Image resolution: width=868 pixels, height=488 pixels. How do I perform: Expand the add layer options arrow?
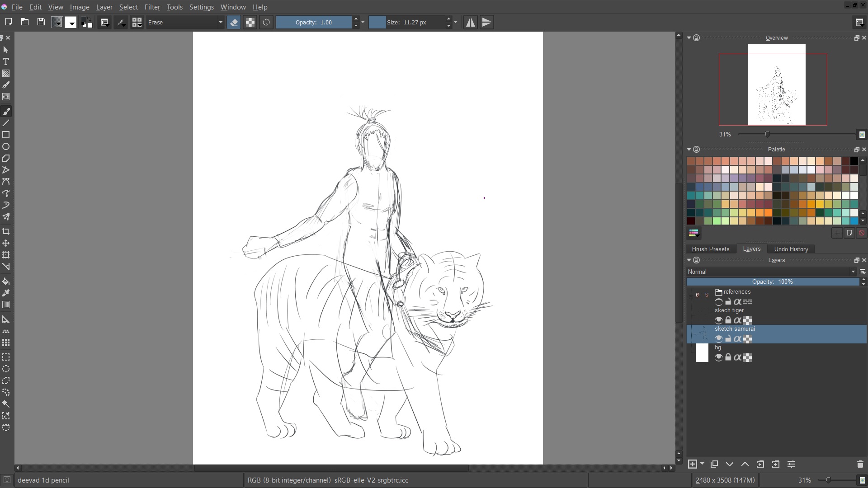(702, 464)
